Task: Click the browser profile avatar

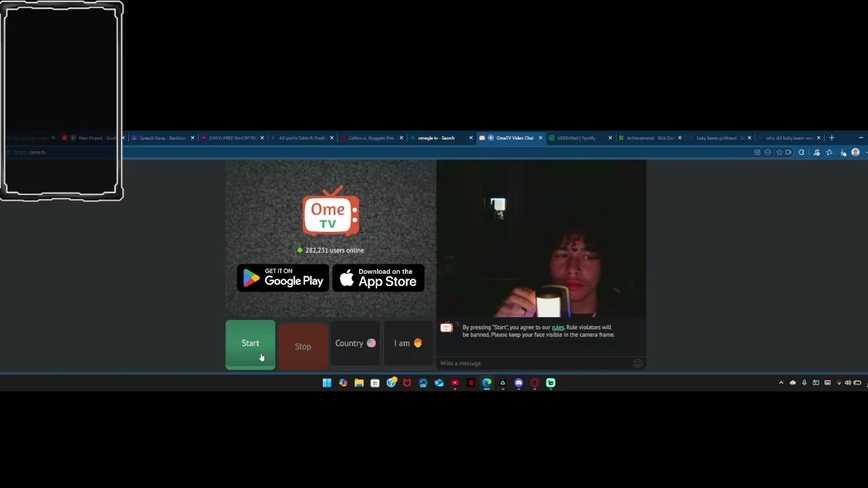Action: pyautogui.click(x=855, y=152)
